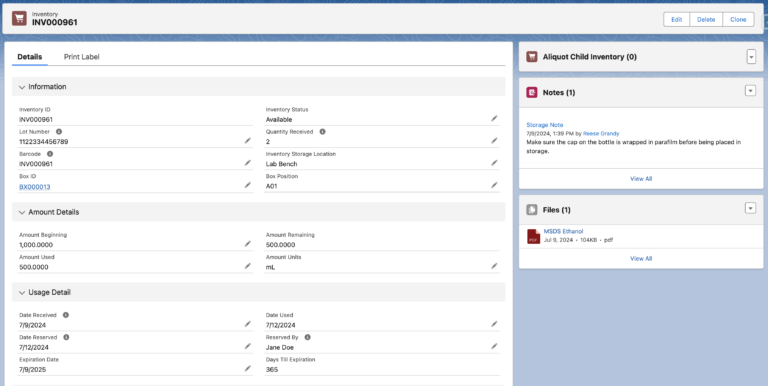Open the Notes panel dropdown menu

[x=750, y=91]
